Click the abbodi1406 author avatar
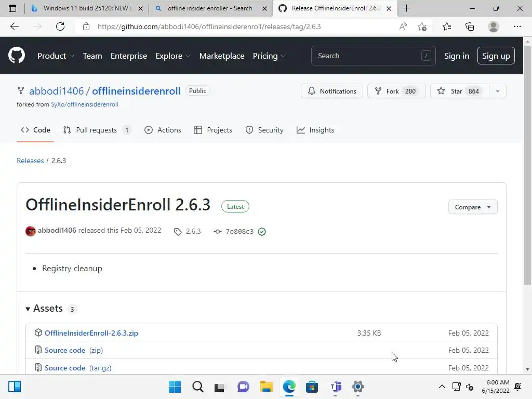532x399 pixels. 31,231
